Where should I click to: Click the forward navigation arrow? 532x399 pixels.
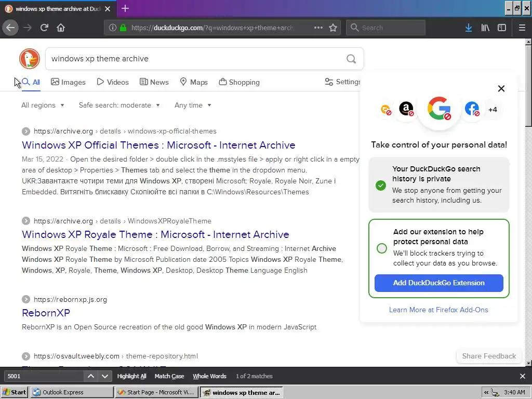tap(28, 28)
